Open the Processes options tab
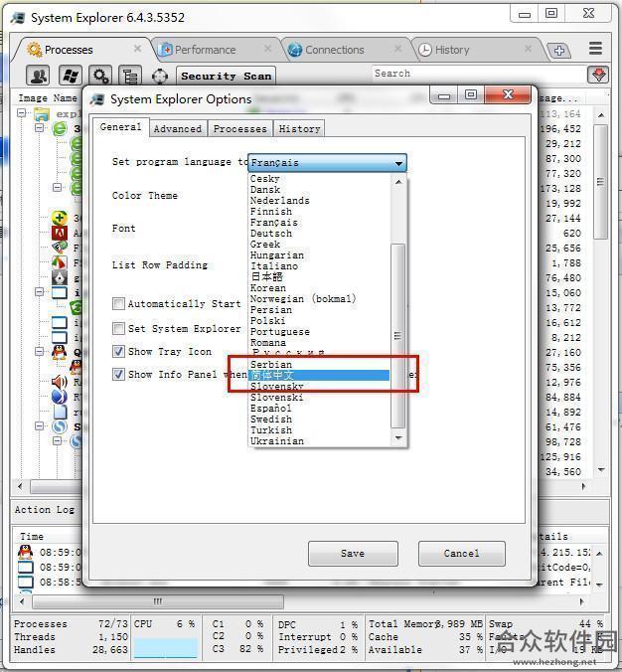This screenshot has width=622, height=672. coord(239,128)
